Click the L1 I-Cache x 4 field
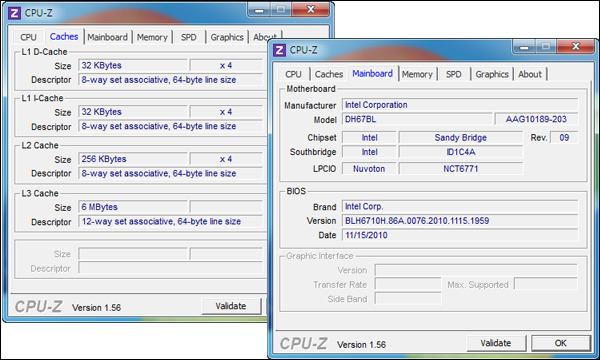600x360 pixels. [x=226, y=112]
